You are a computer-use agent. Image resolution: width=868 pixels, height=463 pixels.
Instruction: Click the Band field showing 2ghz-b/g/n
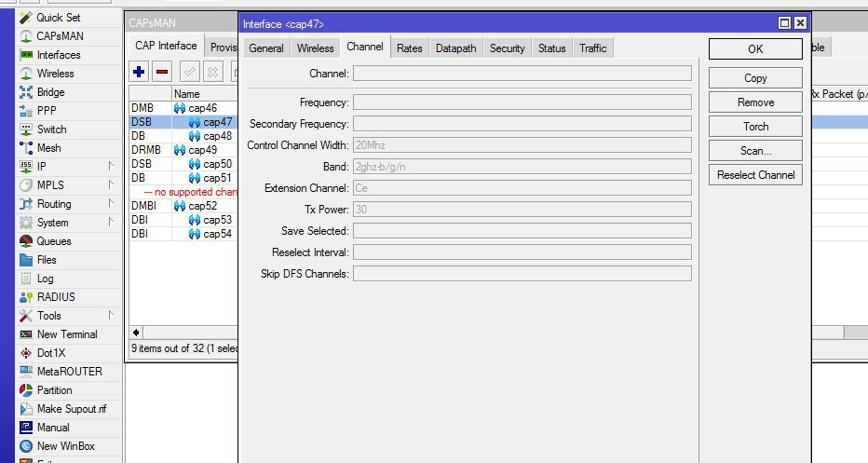(x=522, y=166)
